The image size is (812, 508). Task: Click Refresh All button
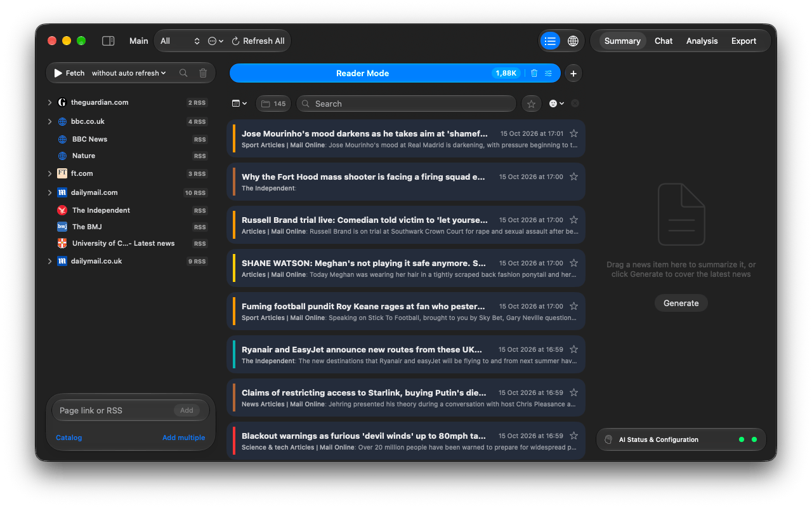(258, 41)
